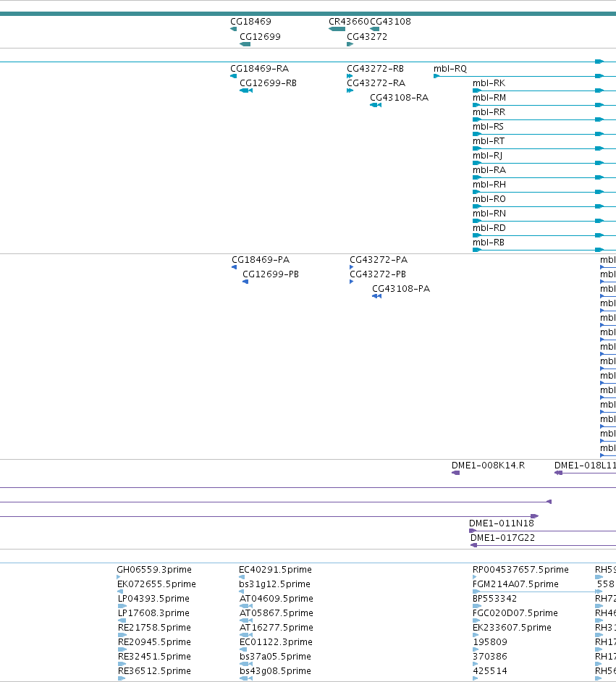Select the EC01122.3prime EST label
Image resolution: width=616 pixels, height=682 pixels.
[276, 642]
